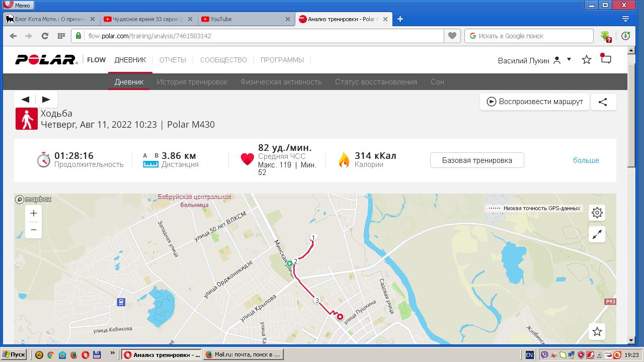Go to next training with right arrow
Image resolution: width=644 pixels, height=362 pixels.
point(46,99)
